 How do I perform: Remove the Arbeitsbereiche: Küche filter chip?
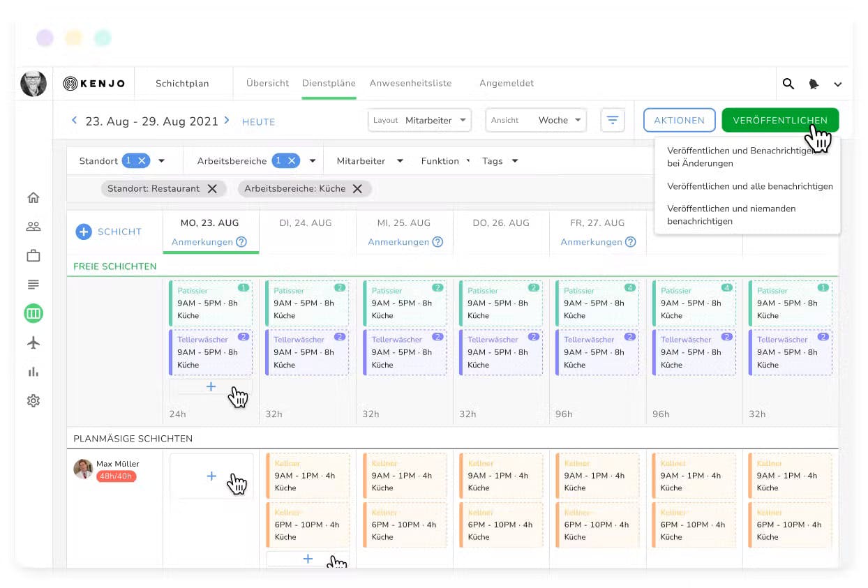point(357,188)
